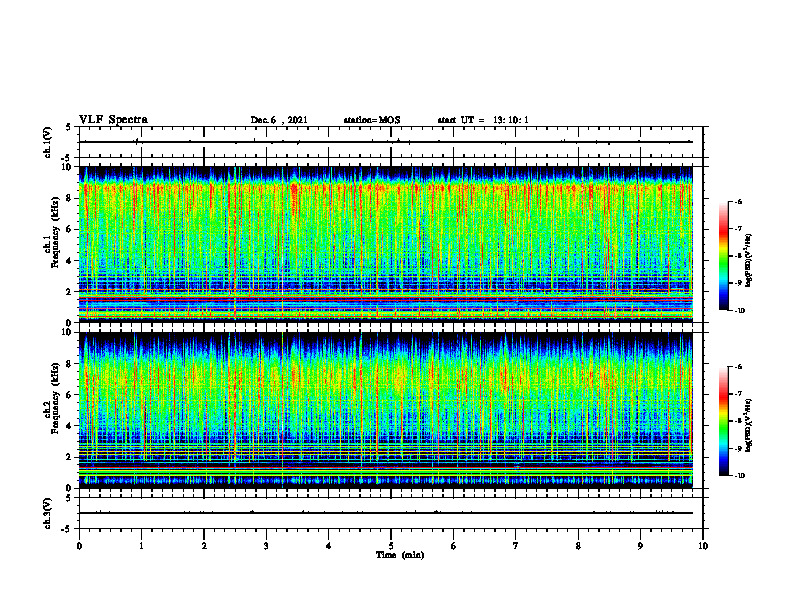Click the 'station=MOS' label
Screen dimensions: 792x612
point(372,120)
